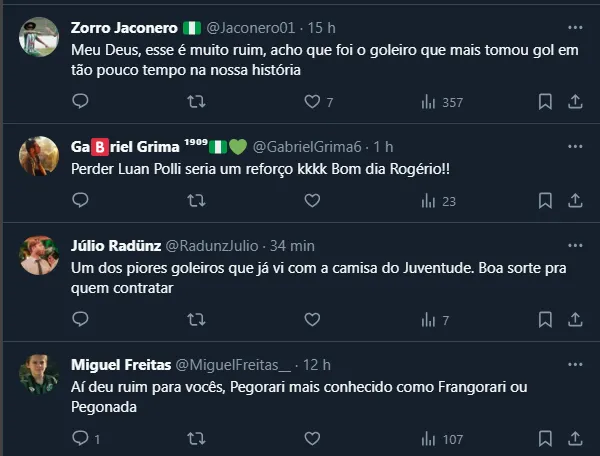Open Miguel Freitas's avatar picture
This screenshot has height=456, width=600.
click(x=38, y=373)
